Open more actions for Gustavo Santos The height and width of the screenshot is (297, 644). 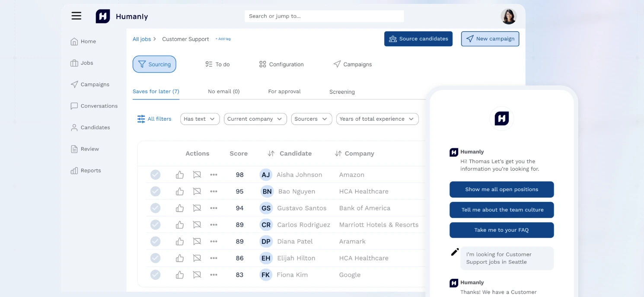point(214,208)
